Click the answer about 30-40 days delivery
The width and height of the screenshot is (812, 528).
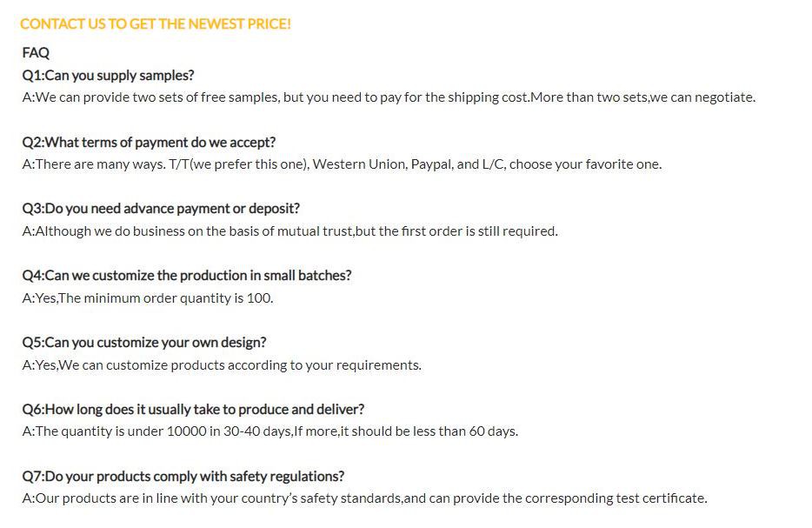pos(270,431)
